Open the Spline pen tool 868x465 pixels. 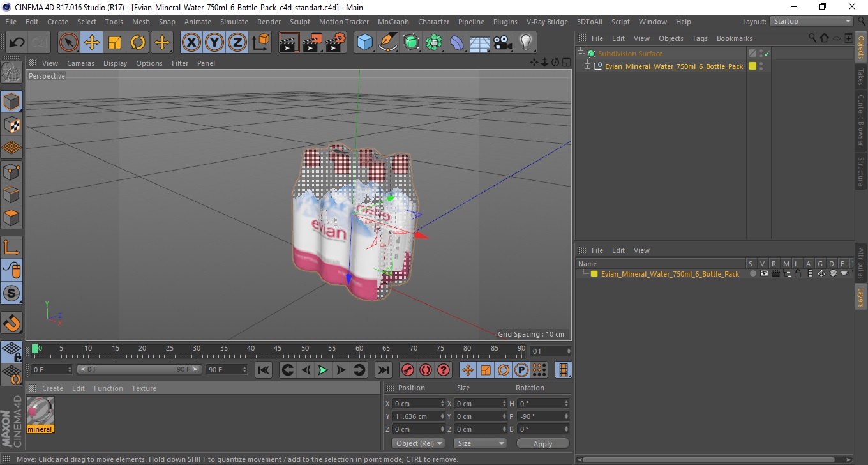pyautogui.click(x=388, y=43)
